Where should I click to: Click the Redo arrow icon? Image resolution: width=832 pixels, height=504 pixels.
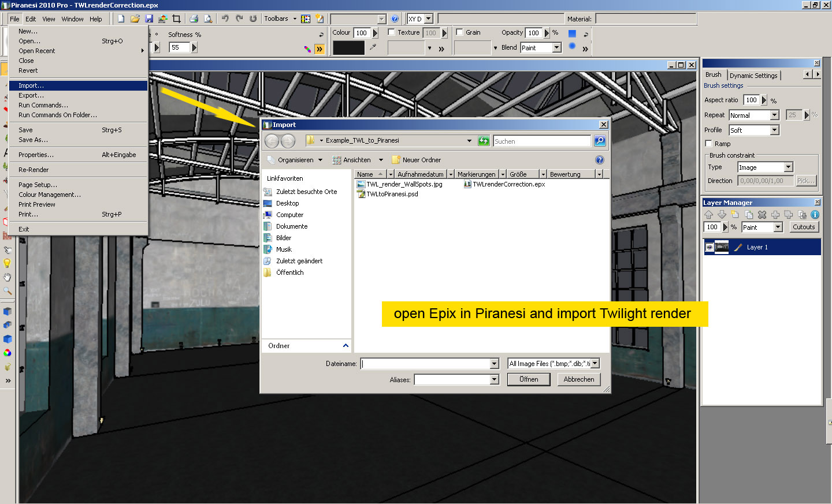tap(239, 18)
